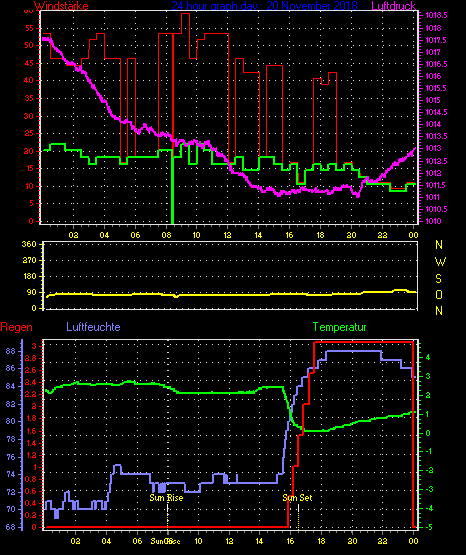Click the -5 temperature axis value
466x555 pixels.
428,527
